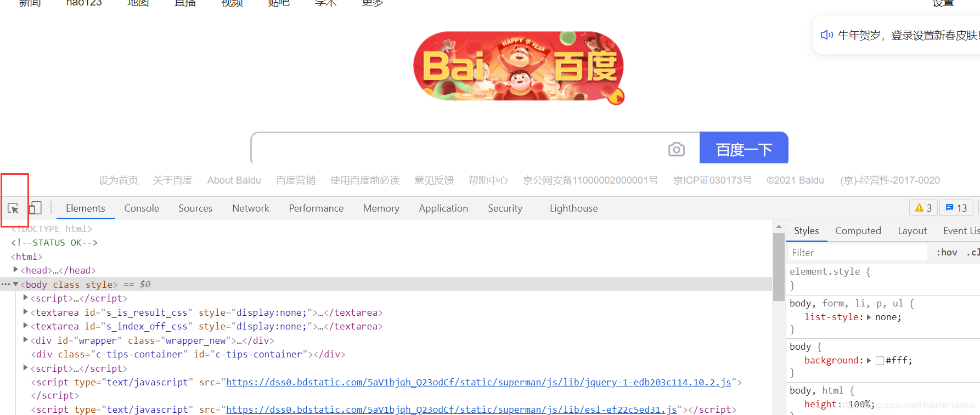Open the warnings count badge showing 3
Viewport: 980px width, 415px height.
click(923, 208)
